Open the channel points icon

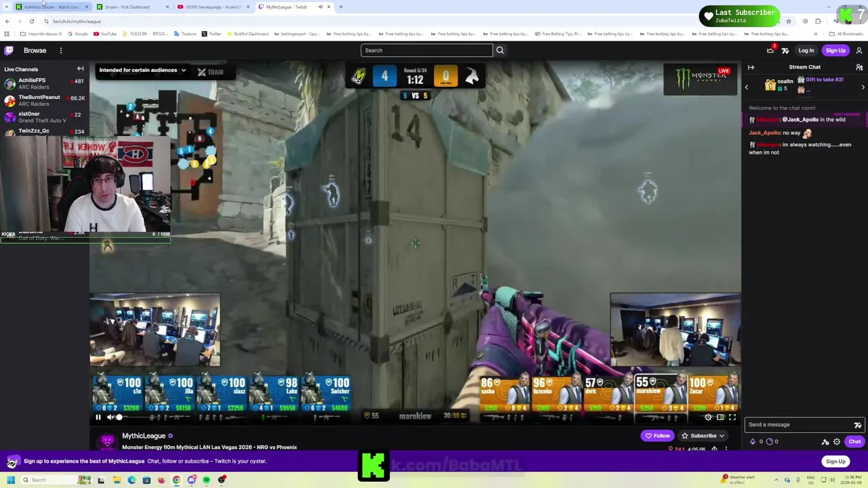pyautogui.click(x=770, y=441)
